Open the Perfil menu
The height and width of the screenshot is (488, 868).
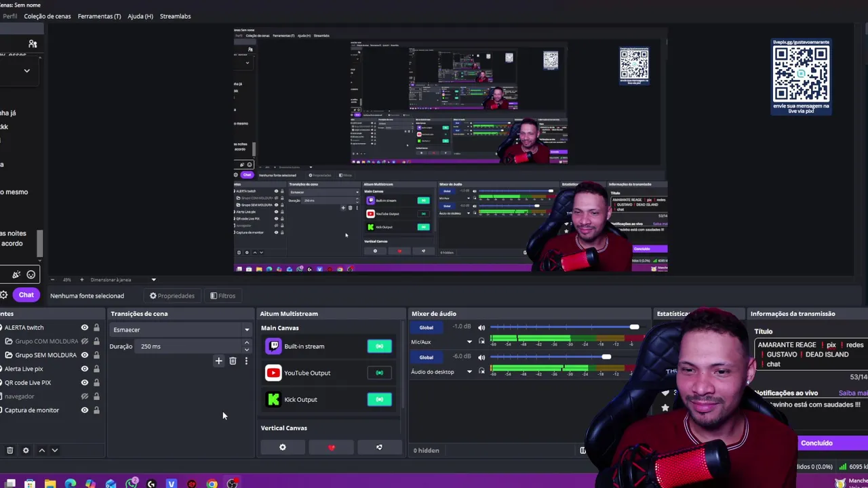(9, 16)
